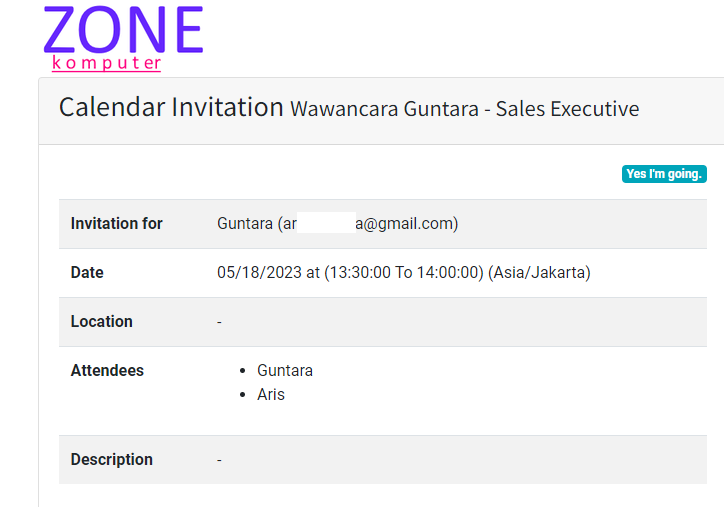
Task: Select attendee Aris in the list
Action: [271, 394]
